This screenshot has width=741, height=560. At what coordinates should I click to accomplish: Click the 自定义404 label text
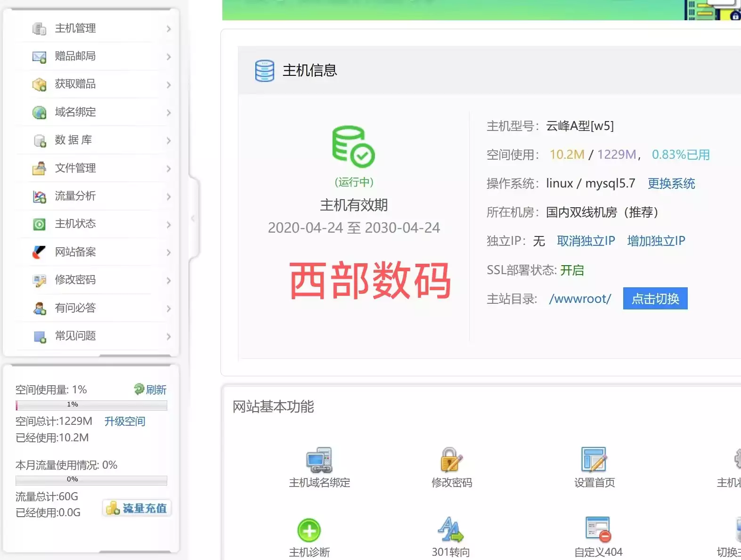tap(598, 552)
